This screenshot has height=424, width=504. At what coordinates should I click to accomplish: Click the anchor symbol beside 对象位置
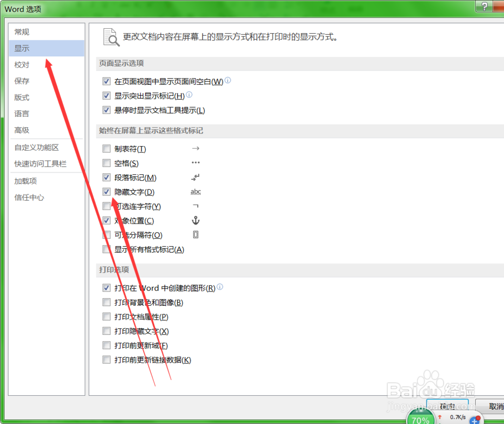[x=196, y=221]
